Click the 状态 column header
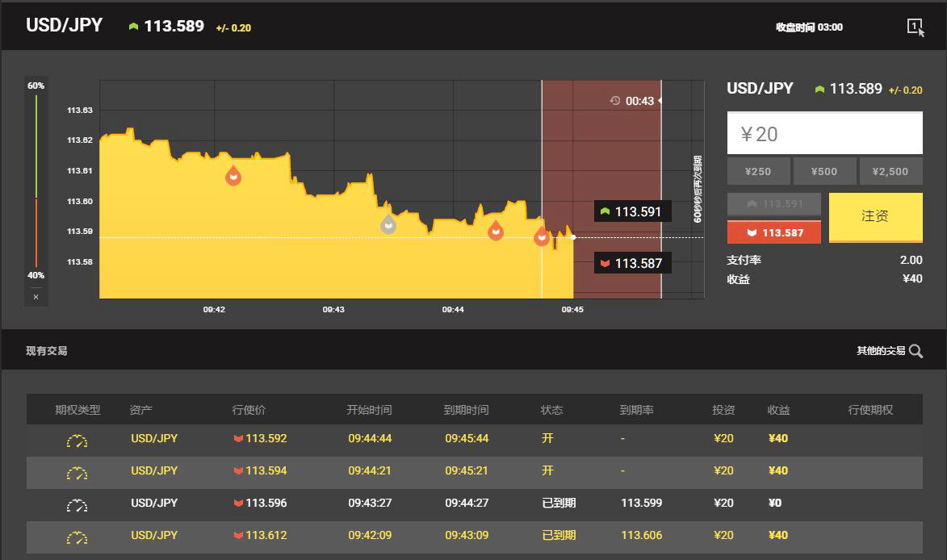 click(x=551, y=410)
